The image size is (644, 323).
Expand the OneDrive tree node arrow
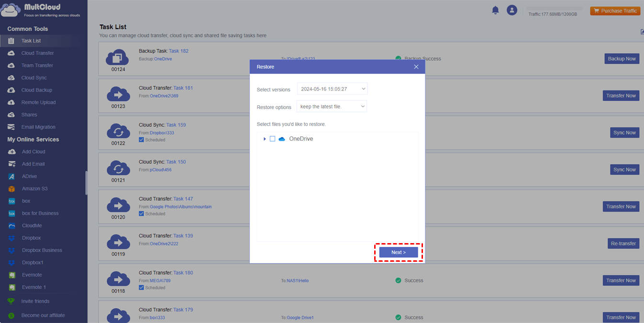pos(265,139)
